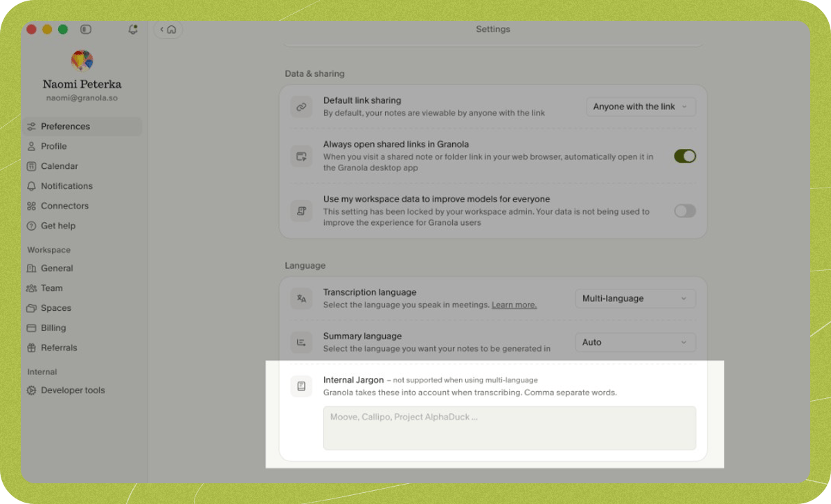The width and height of the screenshot is (831, 504).
Task: Open Preferences in the sidebar
Action: (x=82, y=126)
